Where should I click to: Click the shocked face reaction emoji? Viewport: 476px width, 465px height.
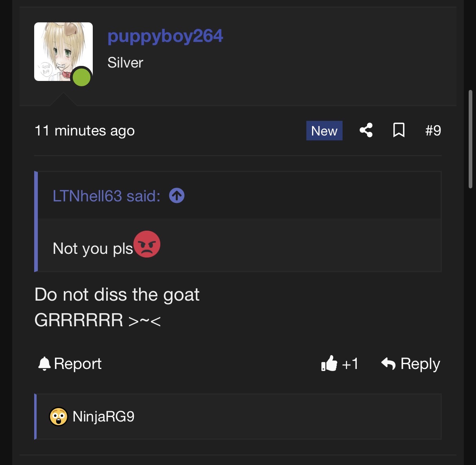(59, 417)
